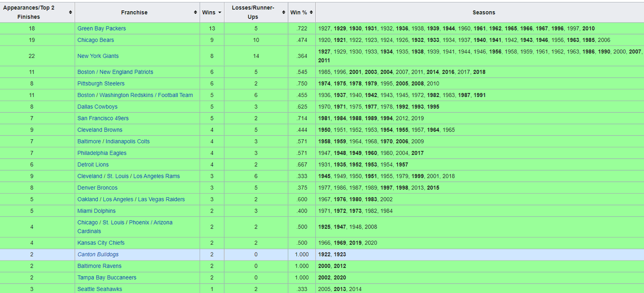Open Tampa Bay Buccaneers link

(x=107, y=278)
